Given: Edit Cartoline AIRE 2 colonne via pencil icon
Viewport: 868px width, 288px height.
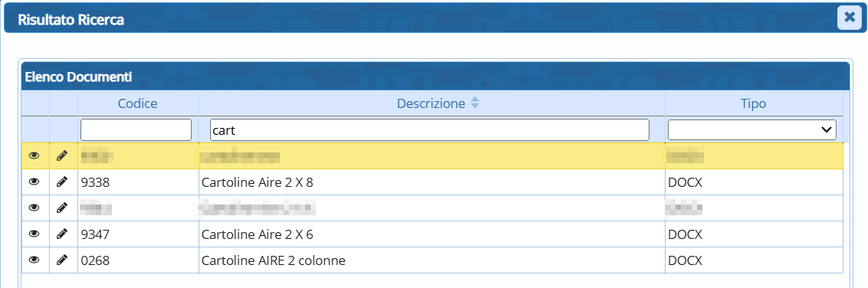Looking at the screenshot, I should click(x=62, y=259).
